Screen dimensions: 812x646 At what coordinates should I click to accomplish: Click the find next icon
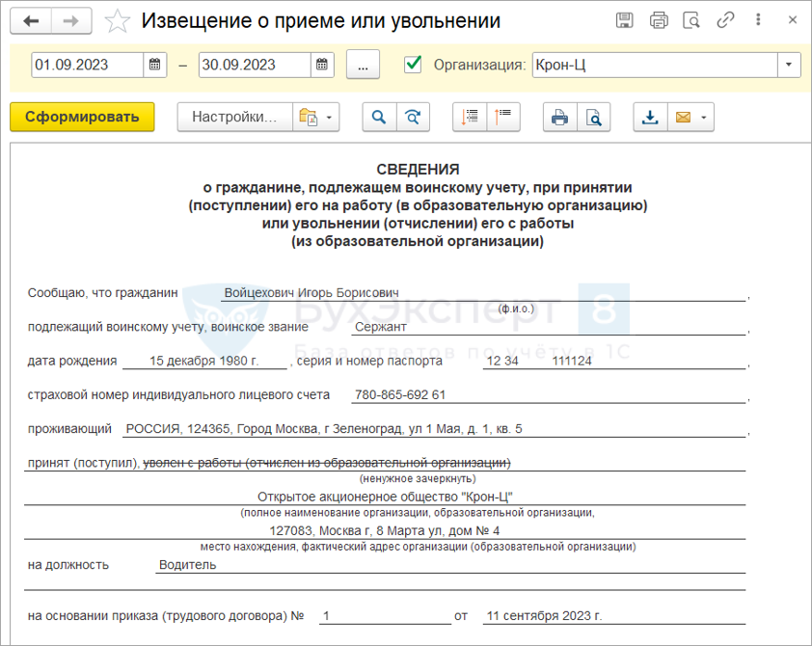(413, 117)
